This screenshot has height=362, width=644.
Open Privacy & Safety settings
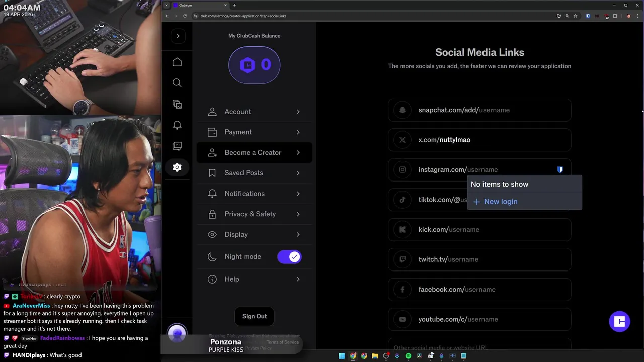pyautogui.click(x=254, y=214)
